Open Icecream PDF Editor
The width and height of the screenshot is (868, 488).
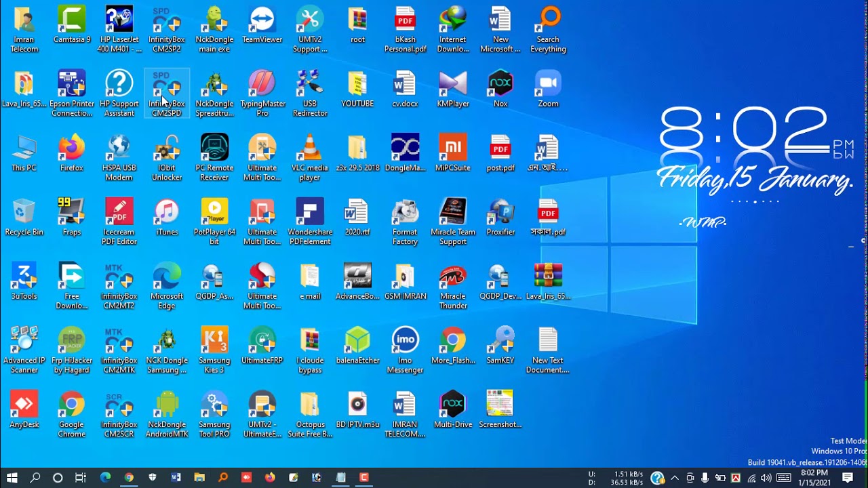119,222
